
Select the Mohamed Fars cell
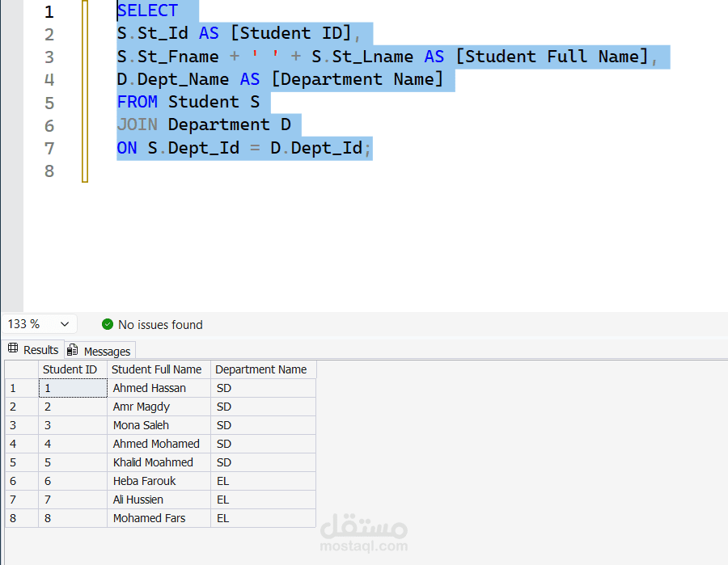click(159, 518)
